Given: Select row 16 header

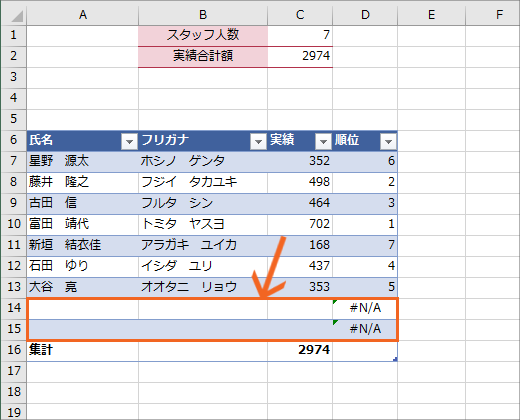Looking at the screenshot, I should tap(13, 350).
